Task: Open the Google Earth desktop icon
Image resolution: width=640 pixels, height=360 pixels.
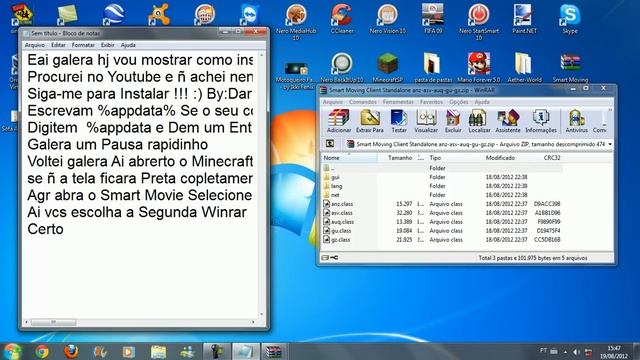Action: point(113,15)
